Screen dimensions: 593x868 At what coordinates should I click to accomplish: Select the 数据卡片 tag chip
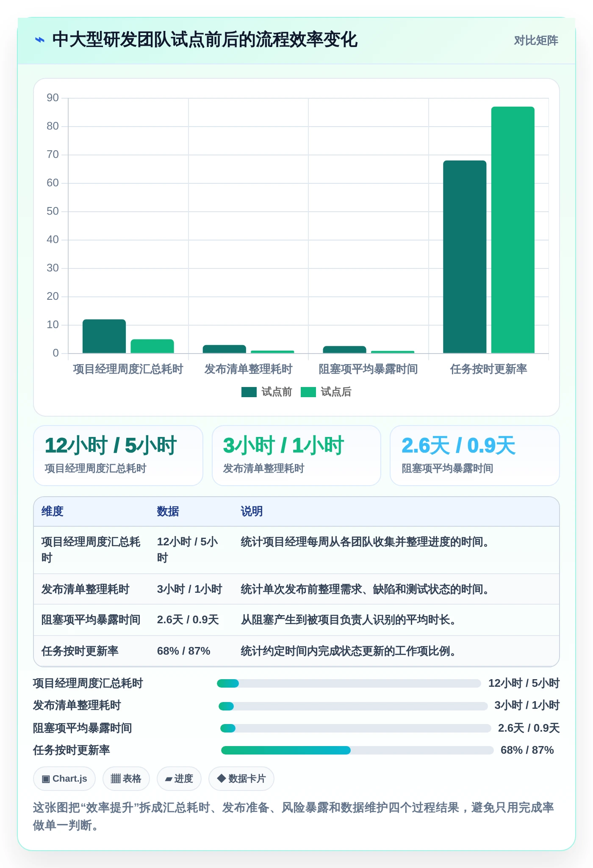coord(241,779)
